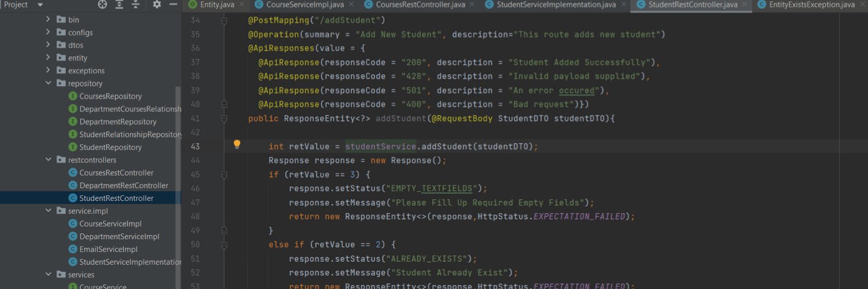Click the "Invalid payload supplied" string on line 38
Screen dimensions: 868x289
click(575, 76)
